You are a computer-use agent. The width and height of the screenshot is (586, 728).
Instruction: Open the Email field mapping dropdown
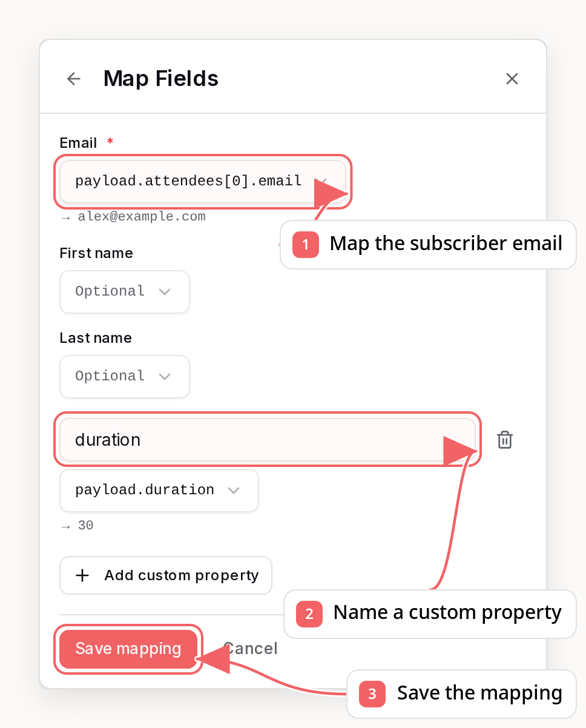coord(203,181)
